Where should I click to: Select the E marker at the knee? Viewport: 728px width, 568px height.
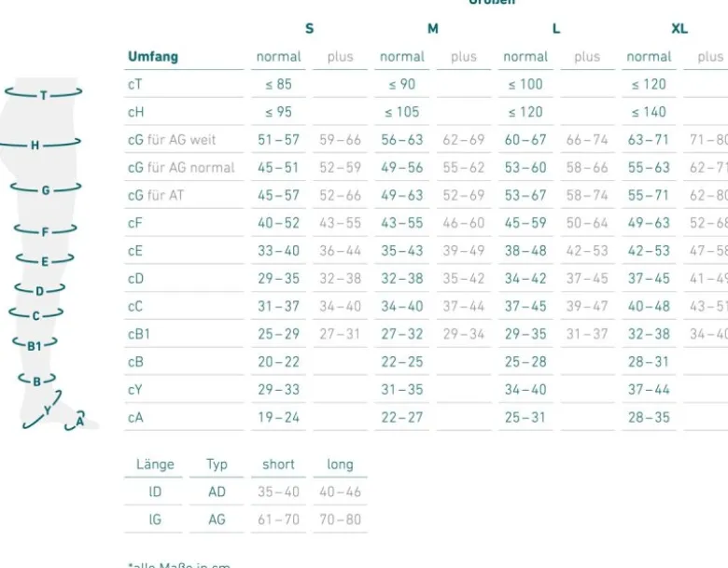pyautogui.click(x=45, y=260)
